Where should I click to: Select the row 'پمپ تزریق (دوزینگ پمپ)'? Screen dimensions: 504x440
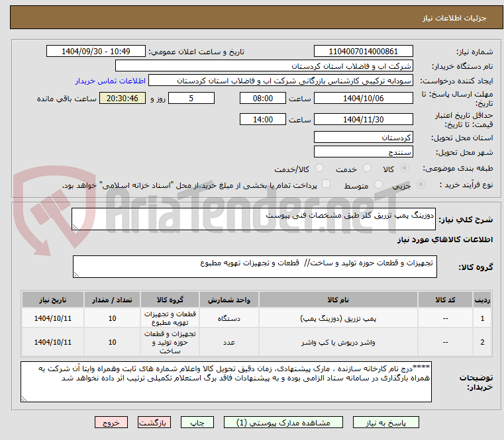point(256,318)
